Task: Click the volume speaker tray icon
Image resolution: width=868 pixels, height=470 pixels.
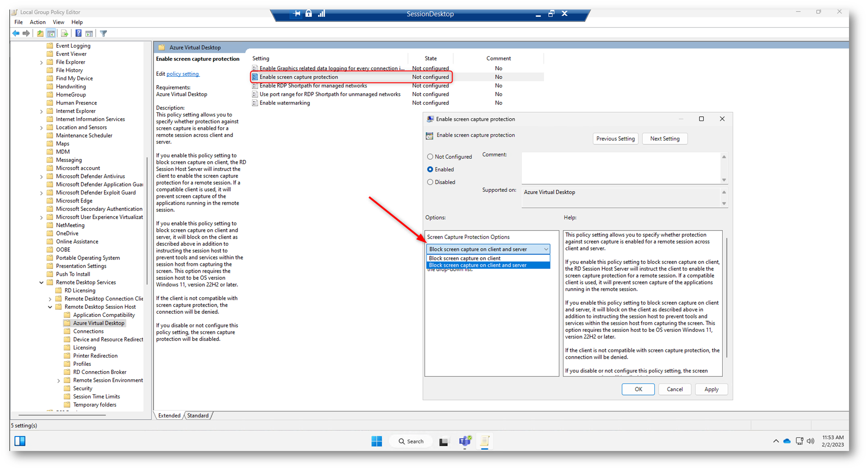Action: pos(811,441)
